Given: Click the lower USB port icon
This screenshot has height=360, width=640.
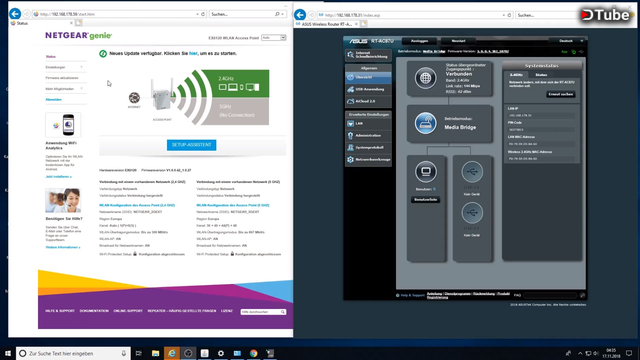Looking at the screenshot, I should tap(472, 213).
